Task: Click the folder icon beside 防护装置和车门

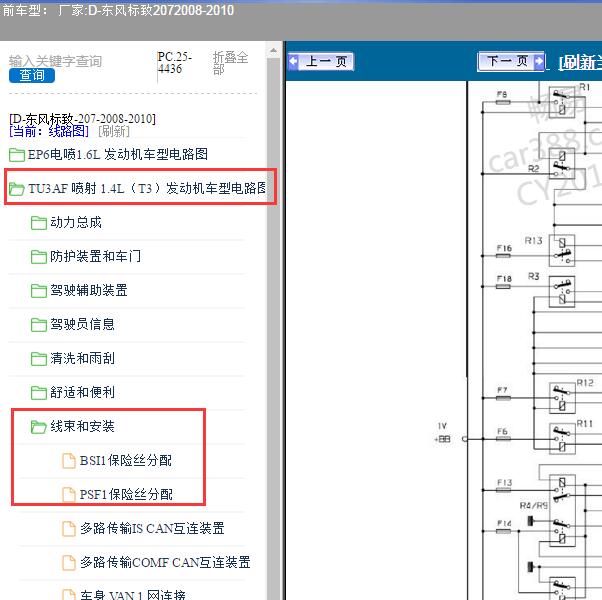Action: pos(39,257)
